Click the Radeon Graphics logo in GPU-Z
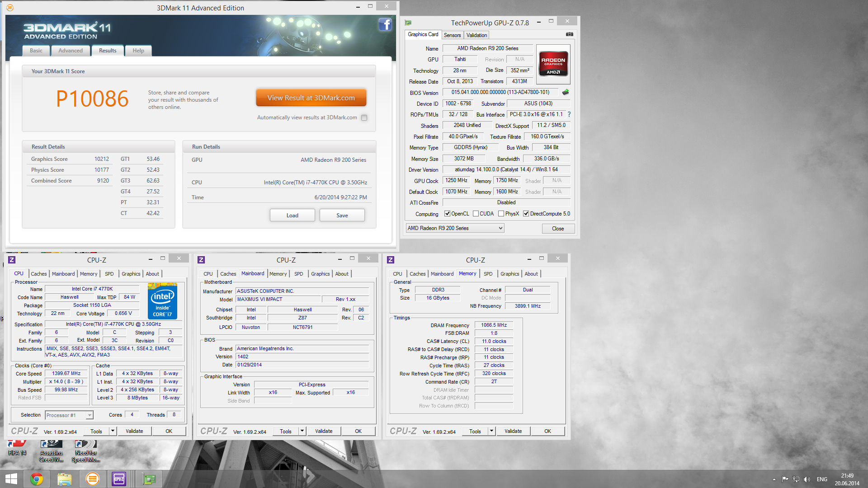Screen dimensions: 868x488 553,64
